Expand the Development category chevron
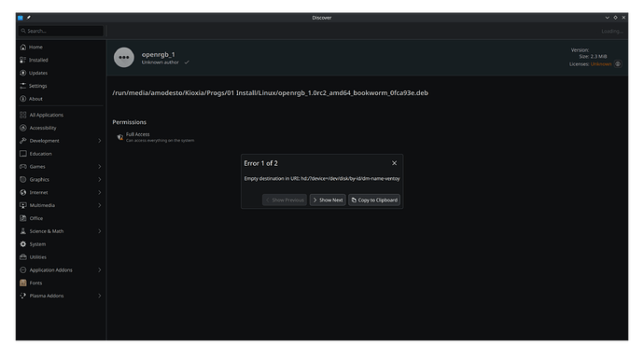Image resolution: width=644 pixels, height=359 pixels. click(99, 141)
